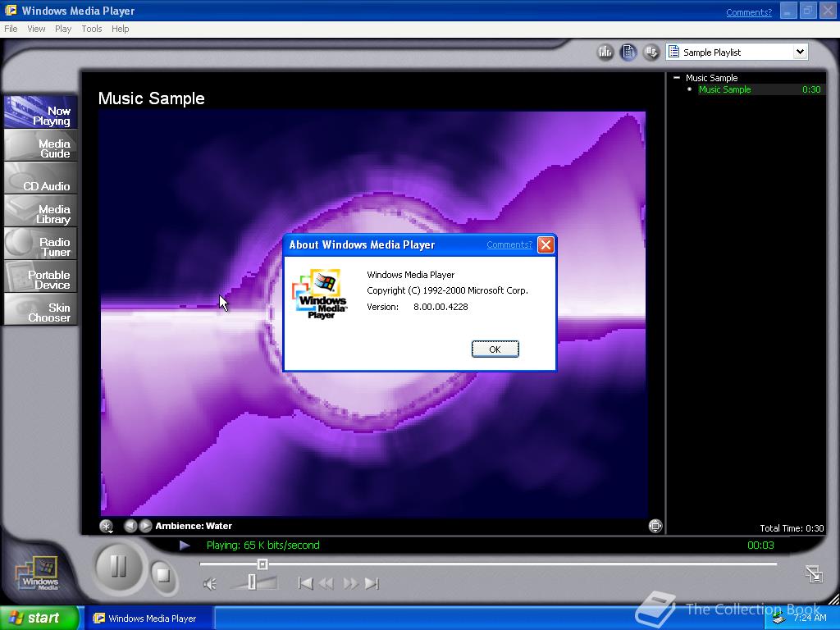Click the seek bar position thumb
Screen dimensions: 840x630
click(x=262, y=564)
